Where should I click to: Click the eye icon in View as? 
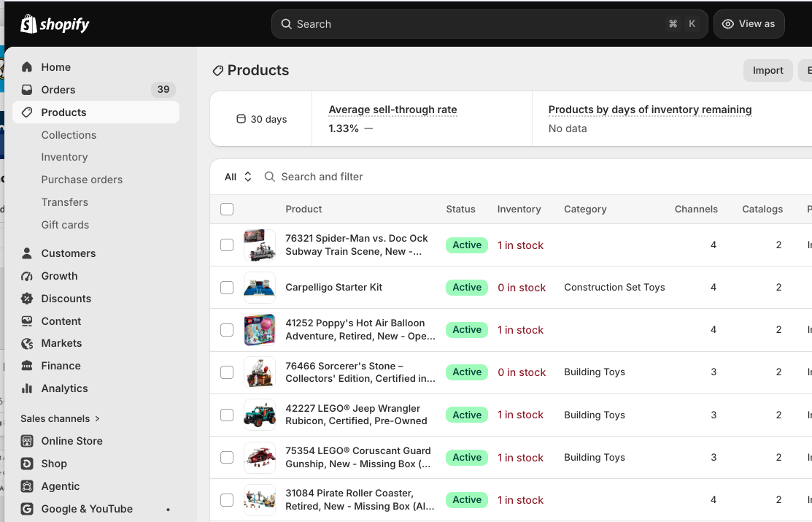pos(727,24)
